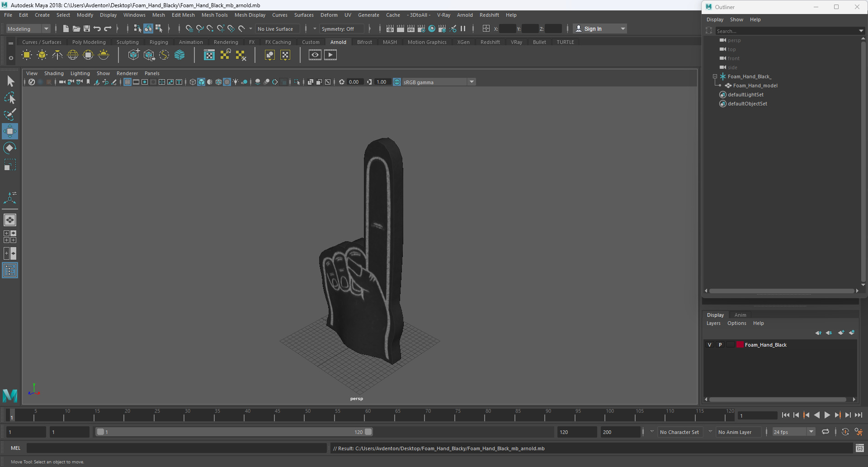The height and width of the screenshot is (467, 868).
Task: Click the Redo arrow icon
Action: 108,29
